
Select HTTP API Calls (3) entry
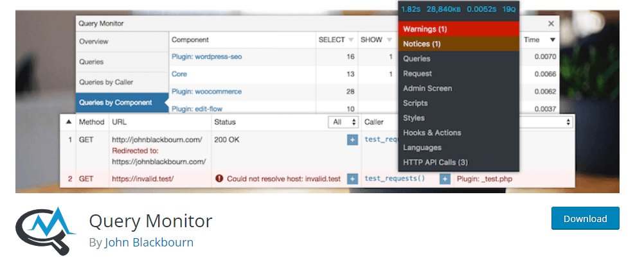[x=459, y=162]
